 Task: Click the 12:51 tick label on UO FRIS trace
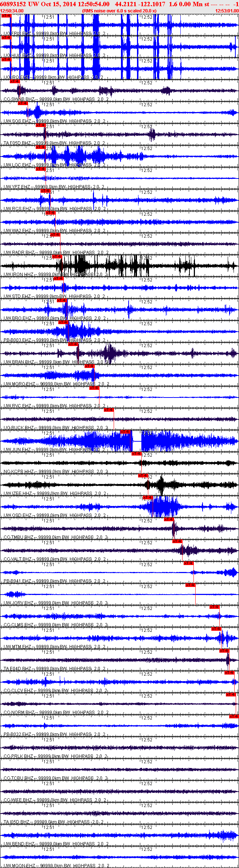tap(48, 17)
